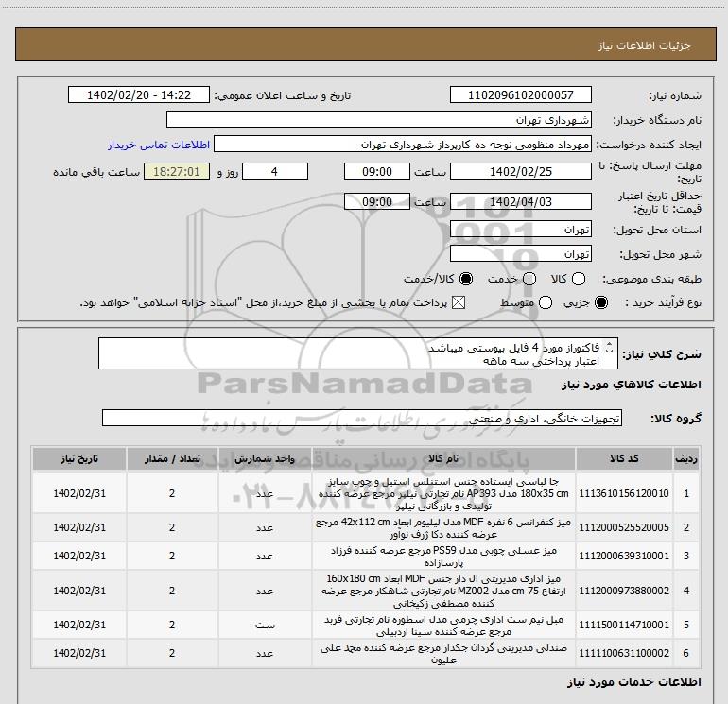Select the جزیی purchase type radio
The height and width of the screenshot is (704, 728).
tap(600, 303)
